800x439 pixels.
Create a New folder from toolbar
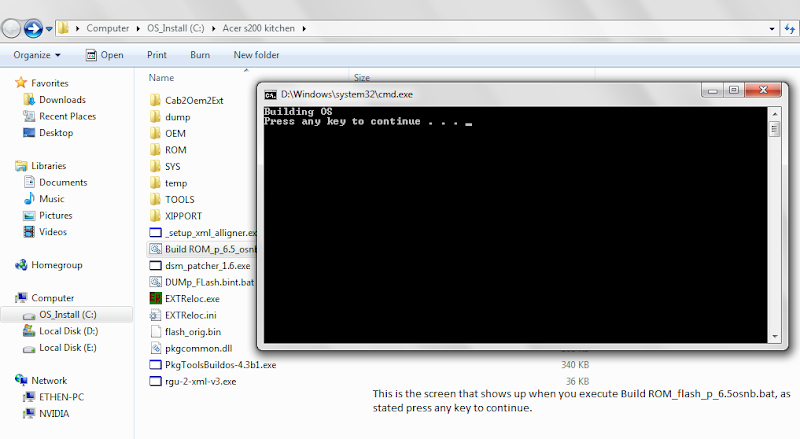point(256,55)
